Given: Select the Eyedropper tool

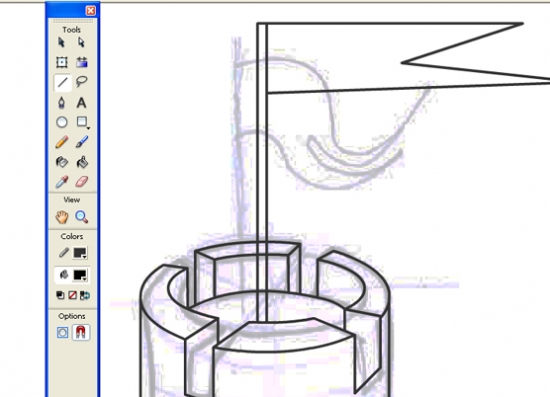Looking at the screenshot, I should tap(62, 182).
